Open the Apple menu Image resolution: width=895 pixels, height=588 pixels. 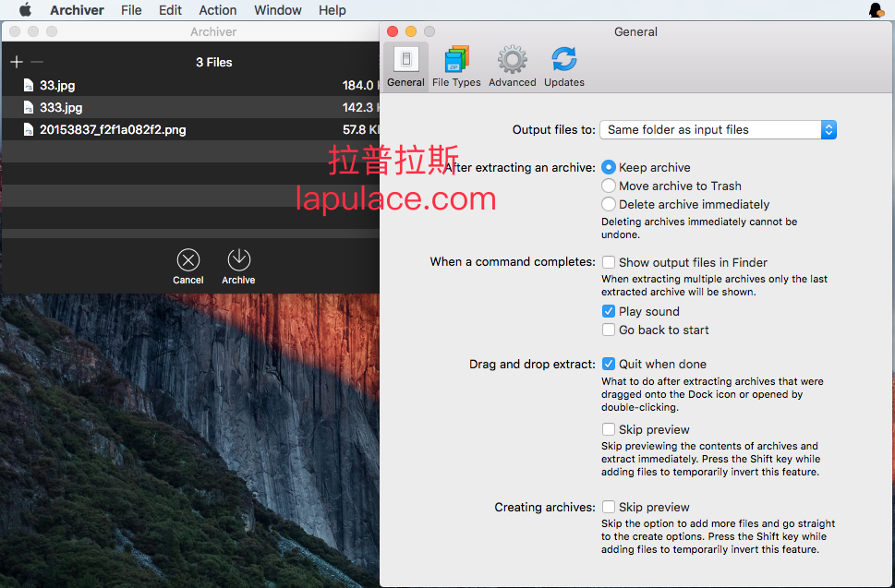pyautogui.click(x=25, y=10)
